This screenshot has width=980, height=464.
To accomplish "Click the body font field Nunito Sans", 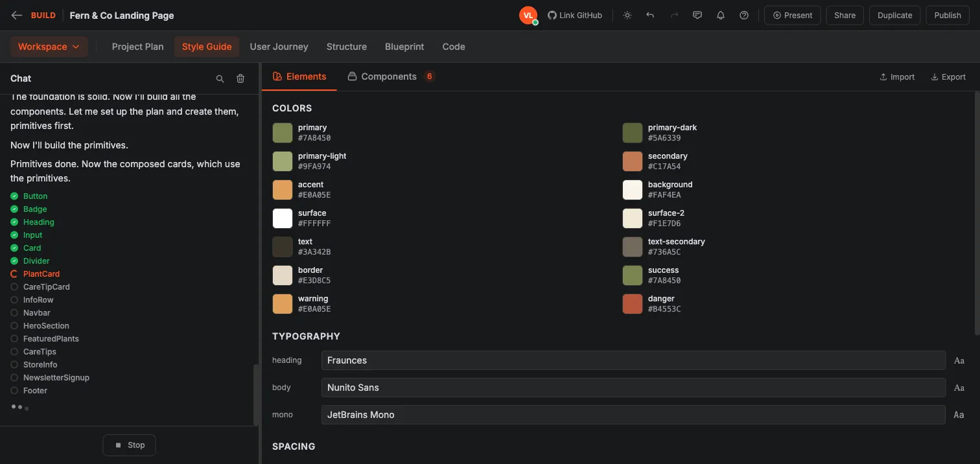I will pyautogui.click(x=633, y=388).
